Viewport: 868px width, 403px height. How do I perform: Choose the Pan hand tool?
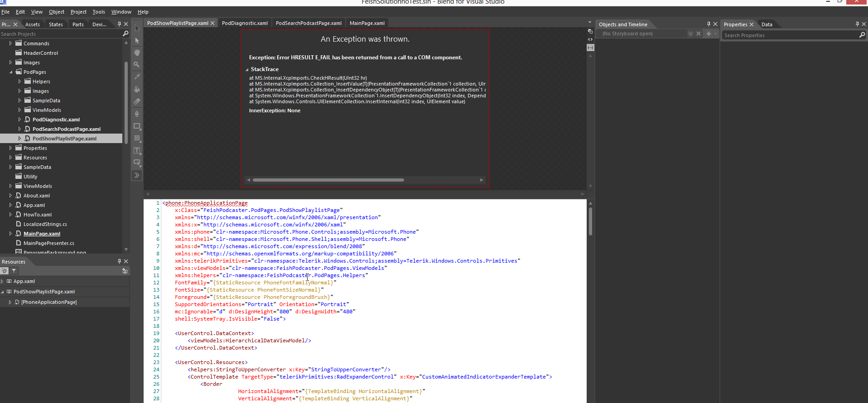[x=137, y=53]
